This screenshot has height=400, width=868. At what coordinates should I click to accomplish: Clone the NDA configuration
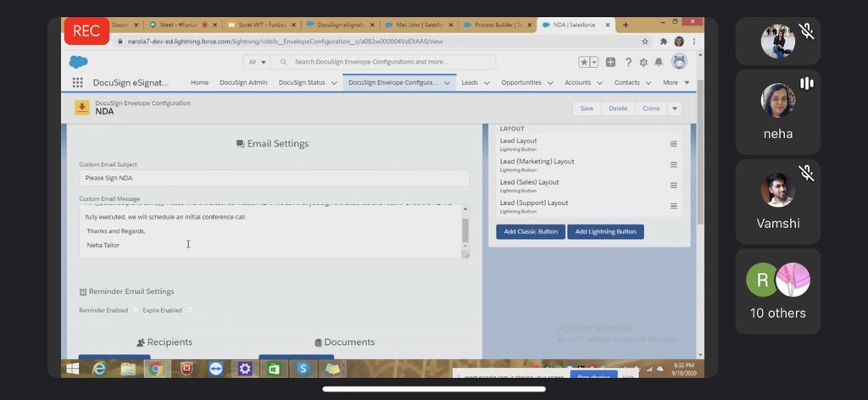tap(651, 108)
